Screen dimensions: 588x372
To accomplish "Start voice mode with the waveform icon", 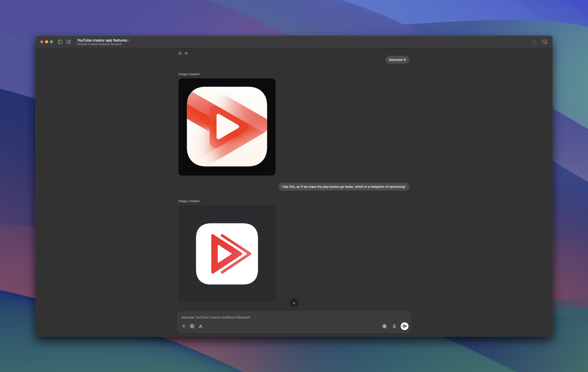I will 405,326.
